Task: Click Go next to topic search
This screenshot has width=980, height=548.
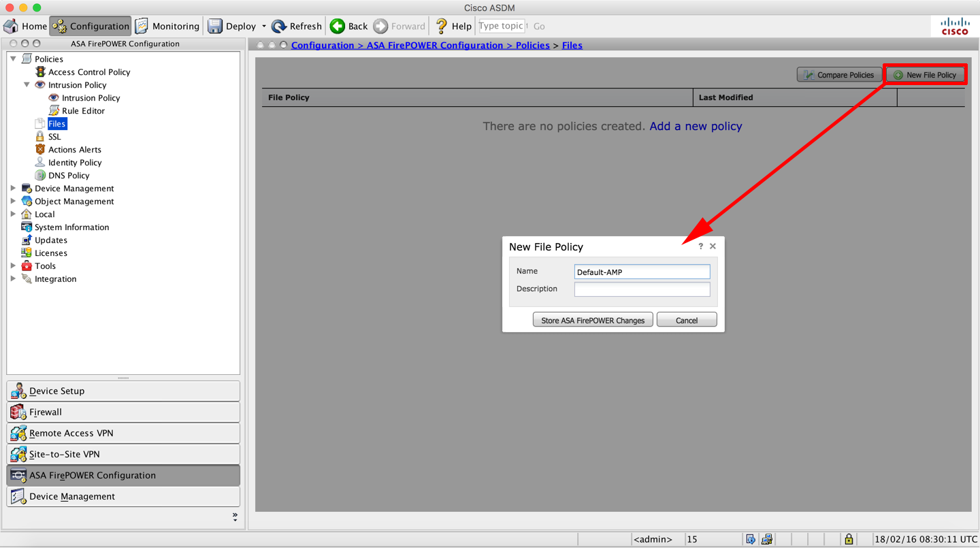Action: point(539,27)
